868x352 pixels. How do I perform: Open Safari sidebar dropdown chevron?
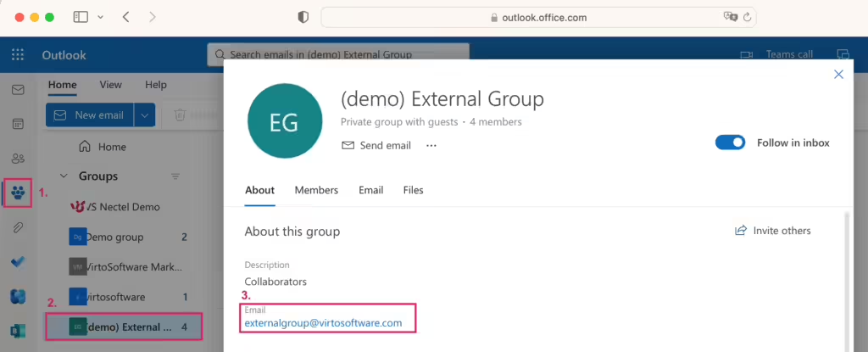coord(100,17)
